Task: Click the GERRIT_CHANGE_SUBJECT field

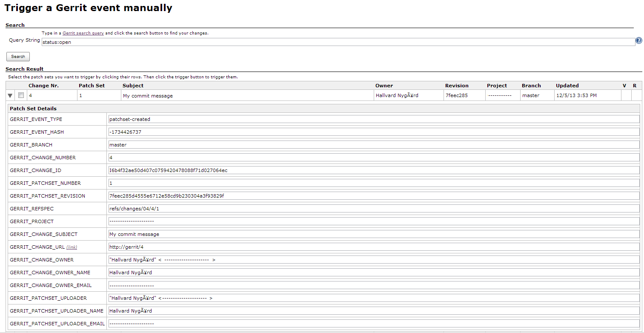Action: click(x=374, y=234)
